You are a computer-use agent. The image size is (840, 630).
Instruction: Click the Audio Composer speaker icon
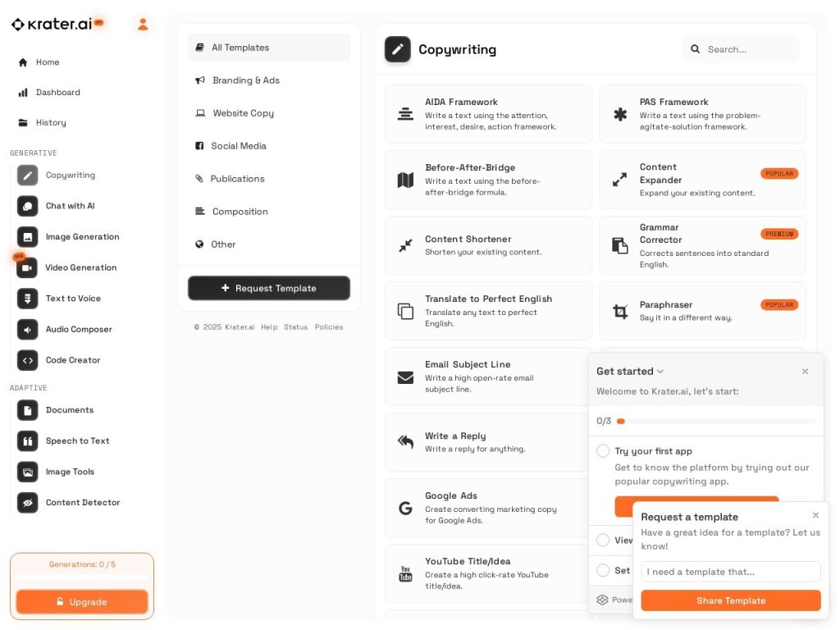(x=27, y=330)
